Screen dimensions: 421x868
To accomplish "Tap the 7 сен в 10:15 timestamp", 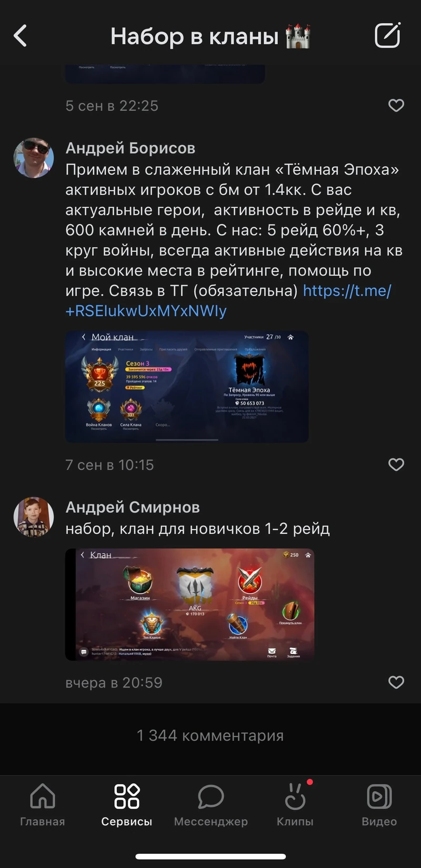I will pyautogui.click(x=109, y=465).
